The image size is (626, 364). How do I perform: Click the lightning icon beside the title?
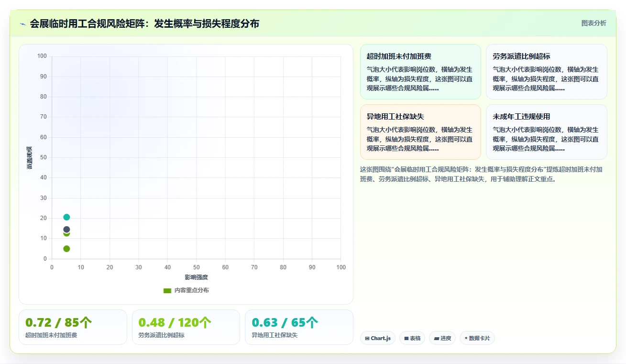point(22,24)
